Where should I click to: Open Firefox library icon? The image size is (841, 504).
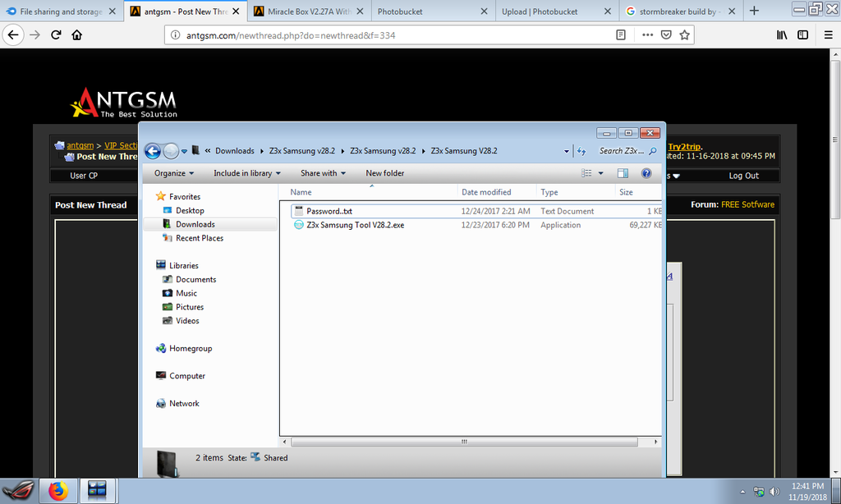[x=782, y=34]
